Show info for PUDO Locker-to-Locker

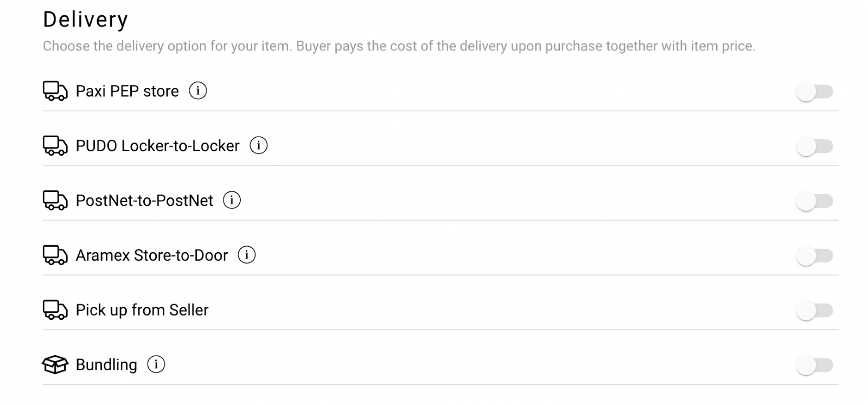[259, 145]
